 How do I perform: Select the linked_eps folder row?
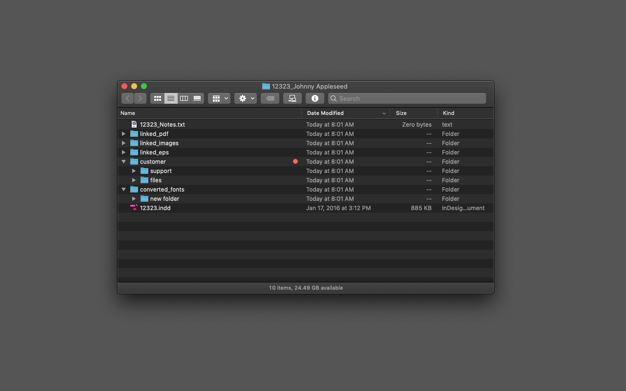pos(306,152)
